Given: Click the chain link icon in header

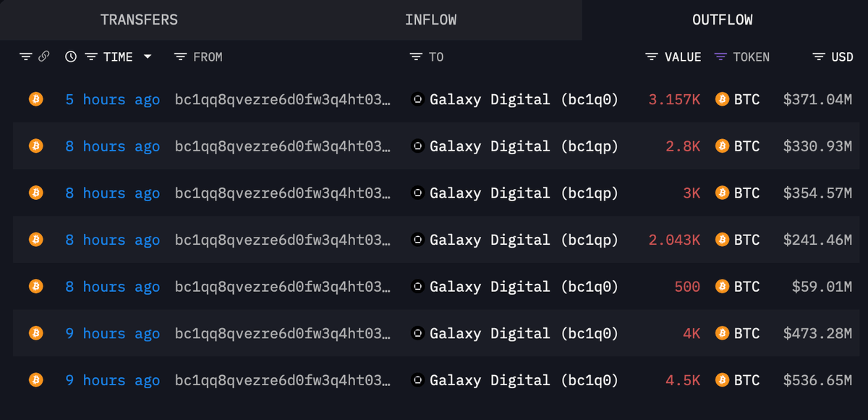Looking at the screenshot, I should tap(43, 56).
